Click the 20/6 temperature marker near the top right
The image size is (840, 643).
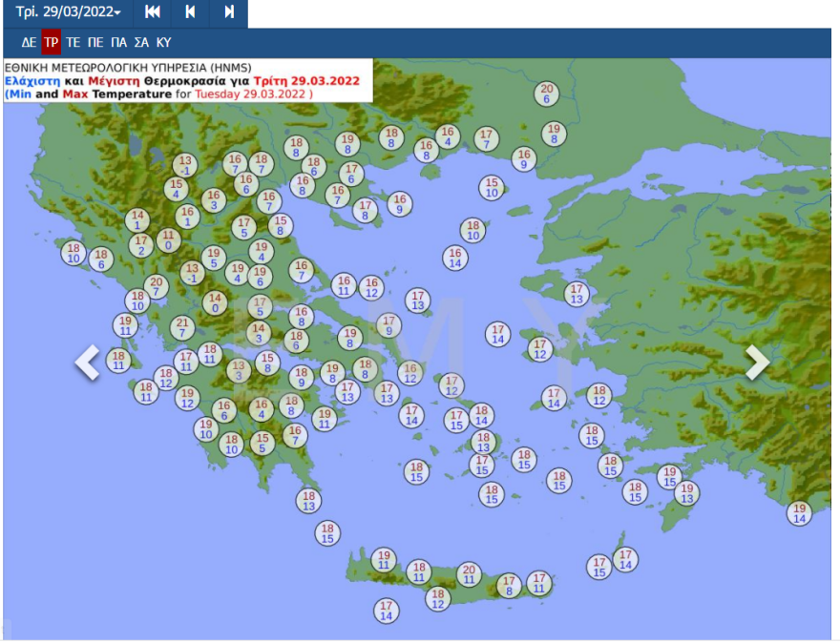tap(545, 95)
